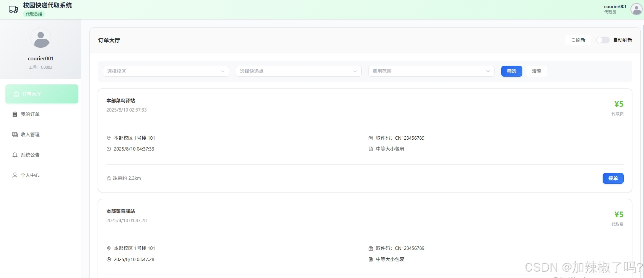The width and height of the screenshot is (644, 278).
Task: Click the location pin icon in second order
Action: [x=109, y=249]
